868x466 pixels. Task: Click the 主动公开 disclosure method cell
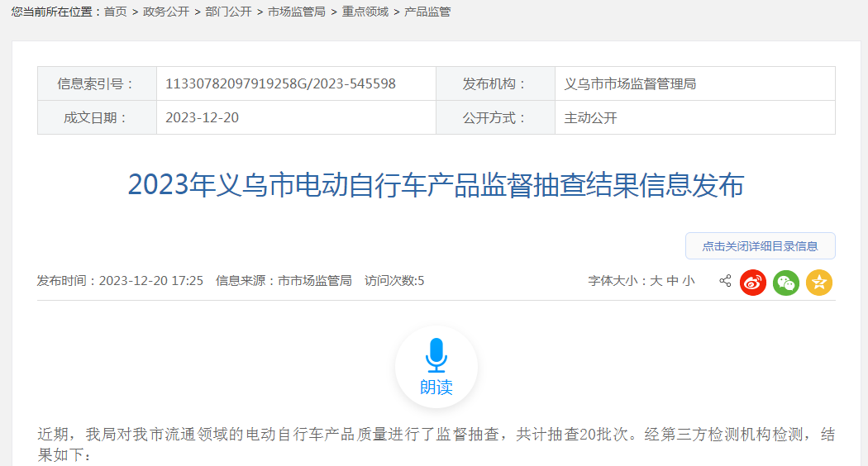click(x=590, y=117)
